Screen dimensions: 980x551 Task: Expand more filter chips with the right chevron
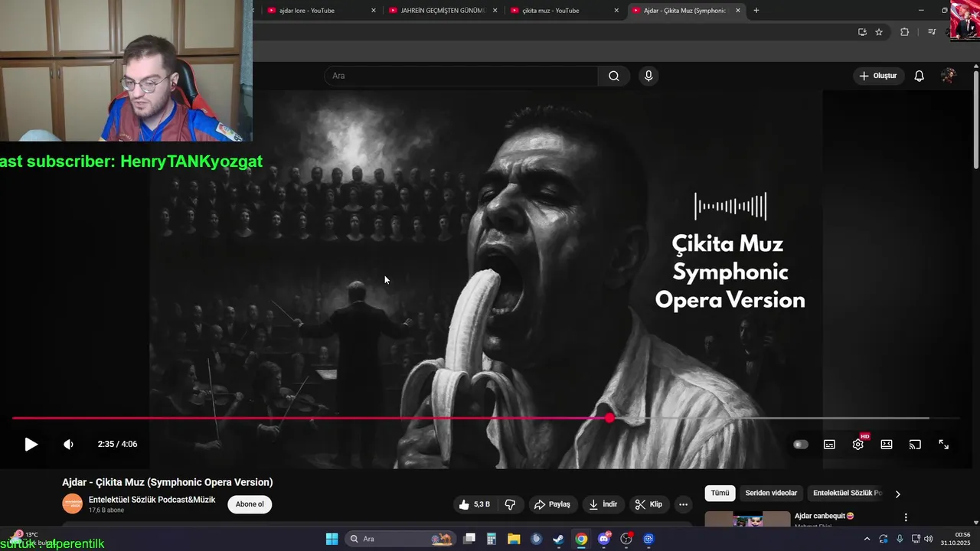click(898, 494)
